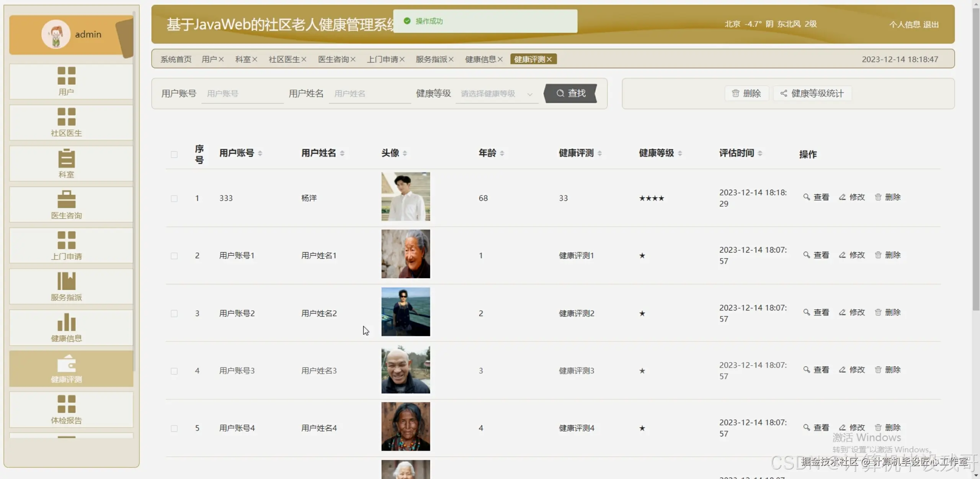Open 健康信息 bar chart sidebar icon
The height and width of the screenshot is (479, 980).
point(66,322)
